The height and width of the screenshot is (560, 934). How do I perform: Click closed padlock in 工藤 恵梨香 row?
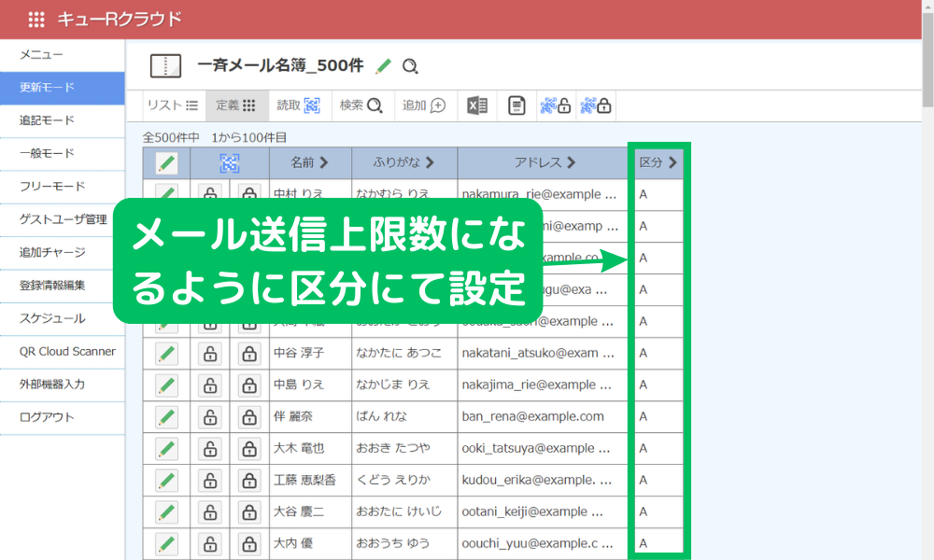(249, 481)
